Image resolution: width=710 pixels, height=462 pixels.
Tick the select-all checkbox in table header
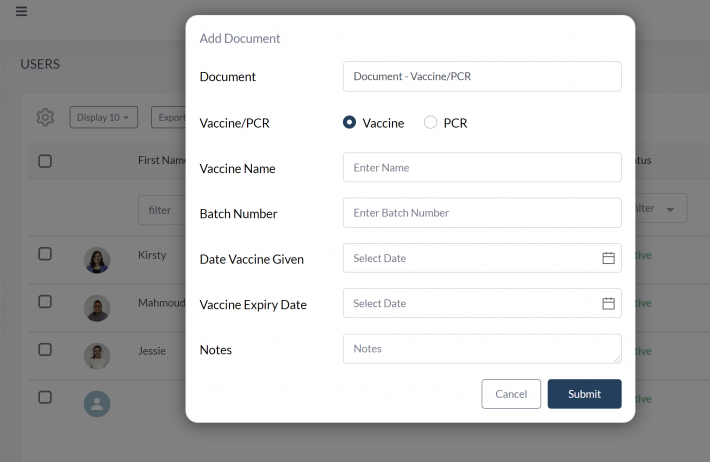(x=45, y=161)
